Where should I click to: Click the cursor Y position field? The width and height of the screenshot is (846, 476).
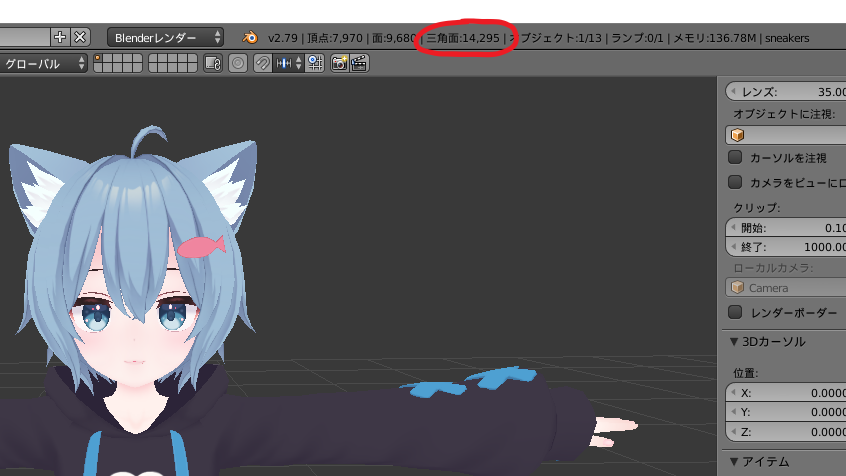786,412
